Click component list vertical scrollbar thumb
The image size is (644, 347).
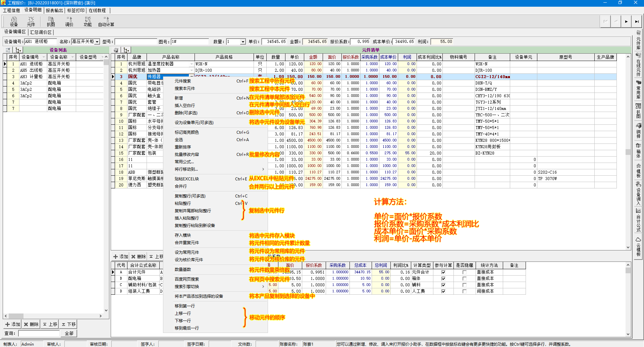click(x=628, y=152)
